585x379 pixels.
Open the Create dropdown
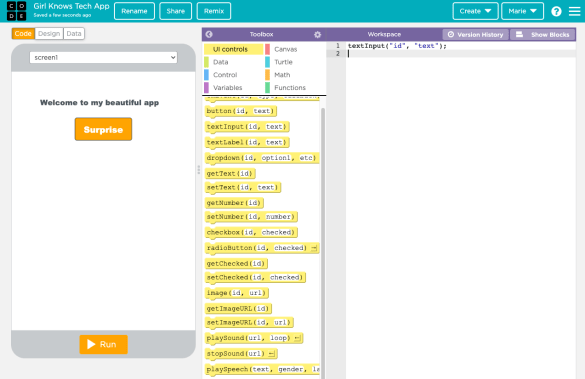tap(475, 11)
